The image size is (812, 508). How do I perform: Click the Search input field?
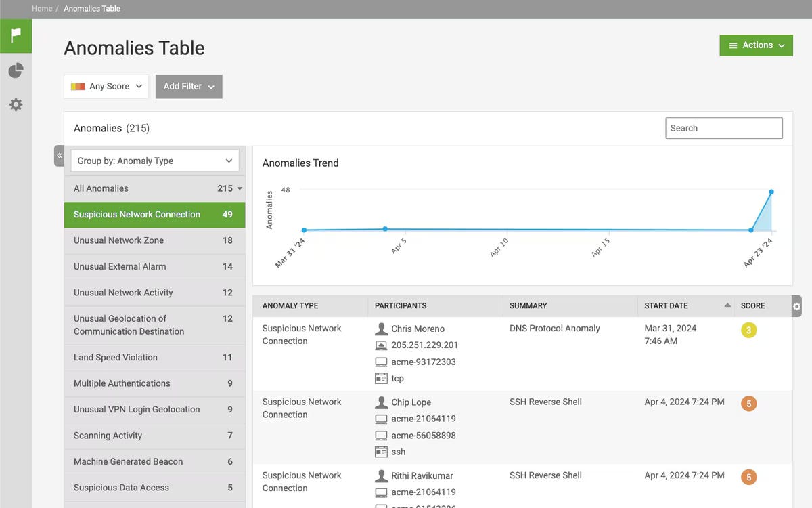click(x=724, y=128)
